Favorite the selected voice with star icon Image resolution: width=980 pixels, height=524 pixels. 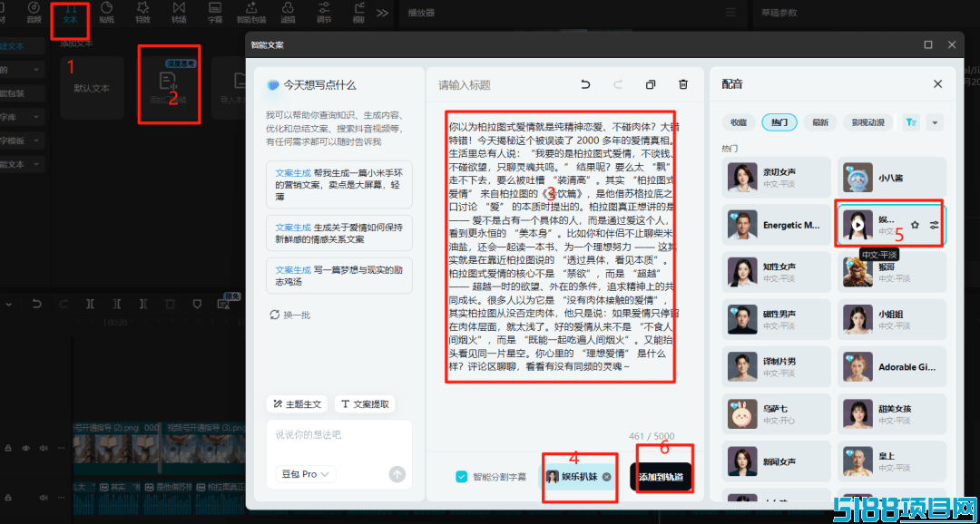coord(915,225)
